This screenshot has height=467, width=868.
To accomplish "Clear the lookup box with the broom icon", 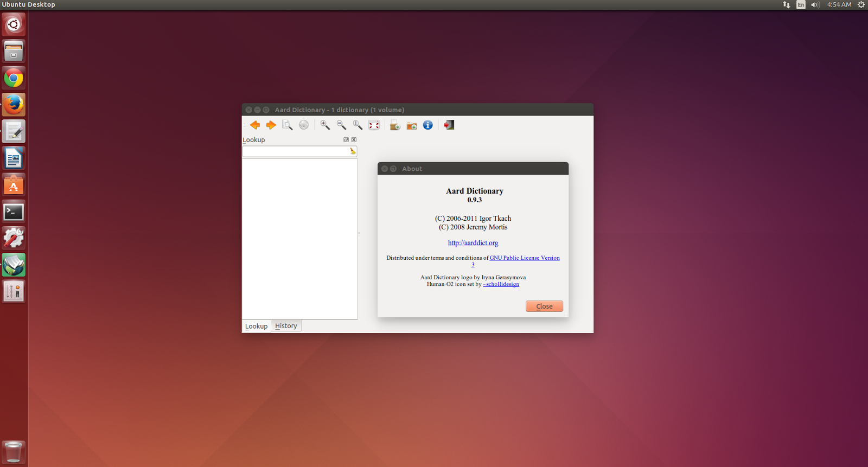I will pyautogui.click(x=353, y=151).
